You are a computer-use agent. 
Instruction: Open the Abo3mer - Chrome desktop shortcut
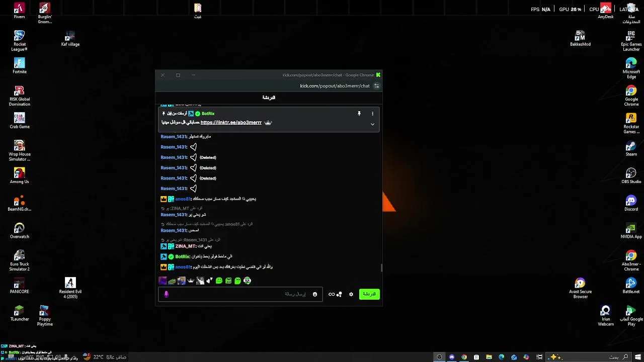pos(631,261)
